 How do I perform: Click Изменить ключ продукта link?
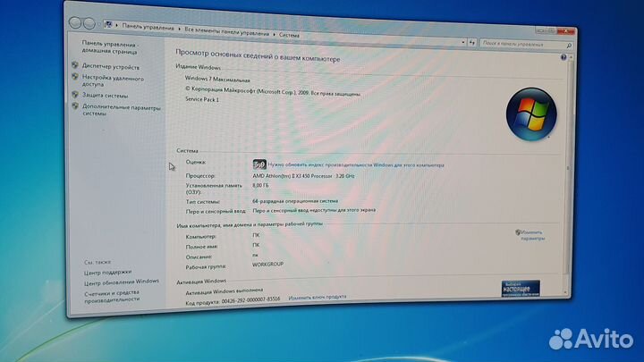click(317, 298)
